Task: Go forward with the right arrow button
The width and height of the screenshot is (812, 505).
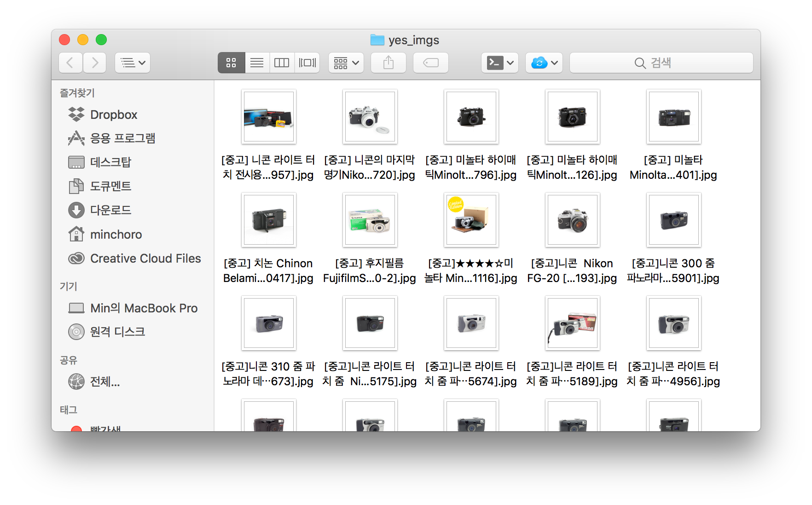Action: (94, 63)
